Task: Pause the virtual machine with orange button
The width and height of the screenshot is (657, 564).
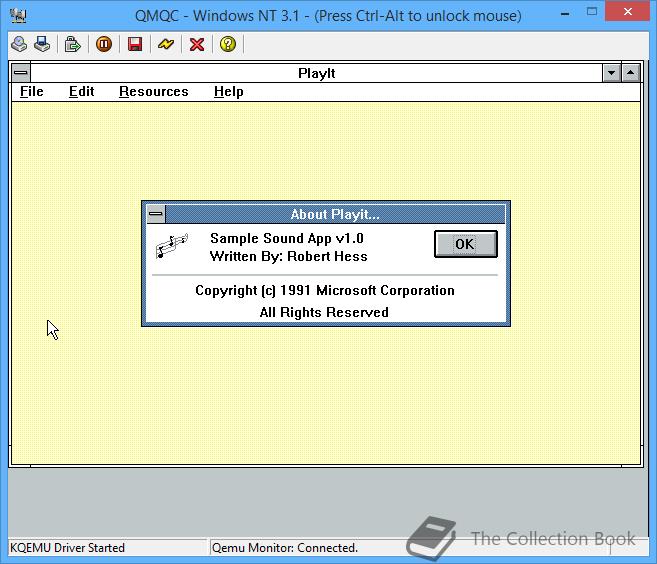Action: coord(104,44)
